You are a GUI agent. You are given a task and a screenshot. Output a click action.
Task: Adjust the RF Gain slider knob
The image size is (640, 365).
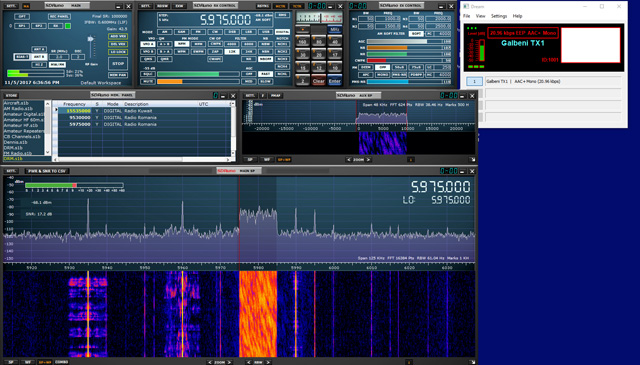(x=90, y=39)
